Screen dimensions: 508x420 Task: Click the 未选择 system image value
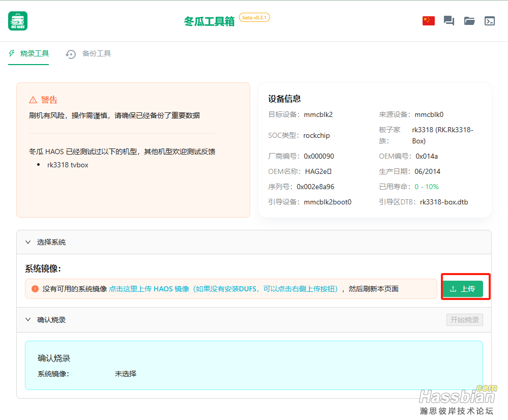click(126, 374)
